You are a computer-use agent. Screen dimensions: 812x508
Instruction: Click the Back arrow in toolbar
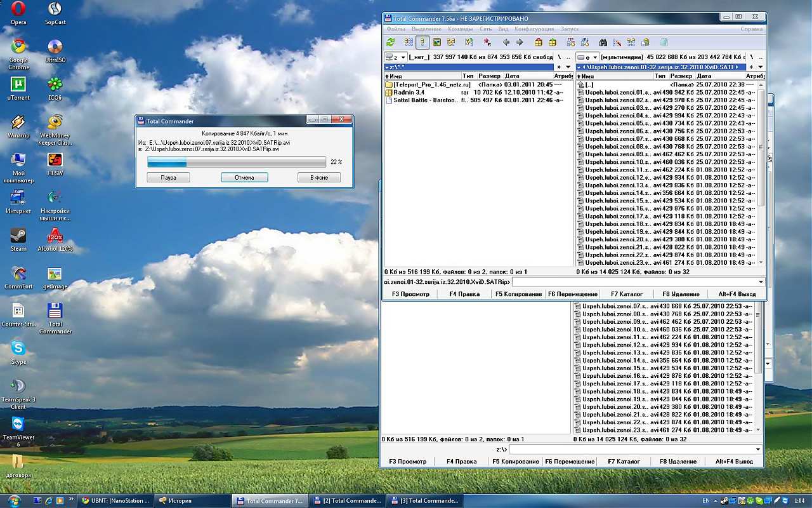coord(506,43)
